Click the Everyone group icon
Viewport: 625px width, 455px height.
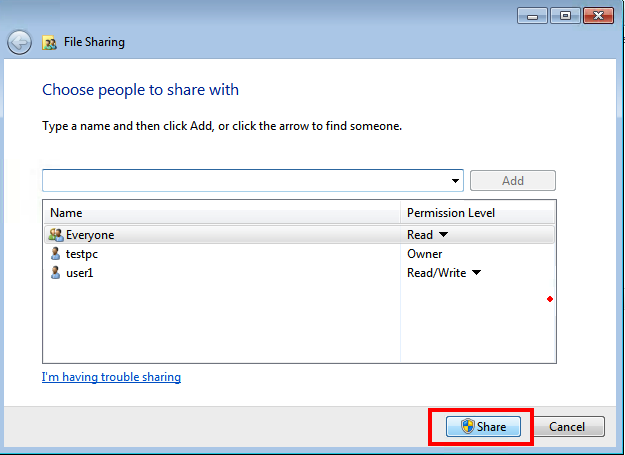[x=56, y=235]
